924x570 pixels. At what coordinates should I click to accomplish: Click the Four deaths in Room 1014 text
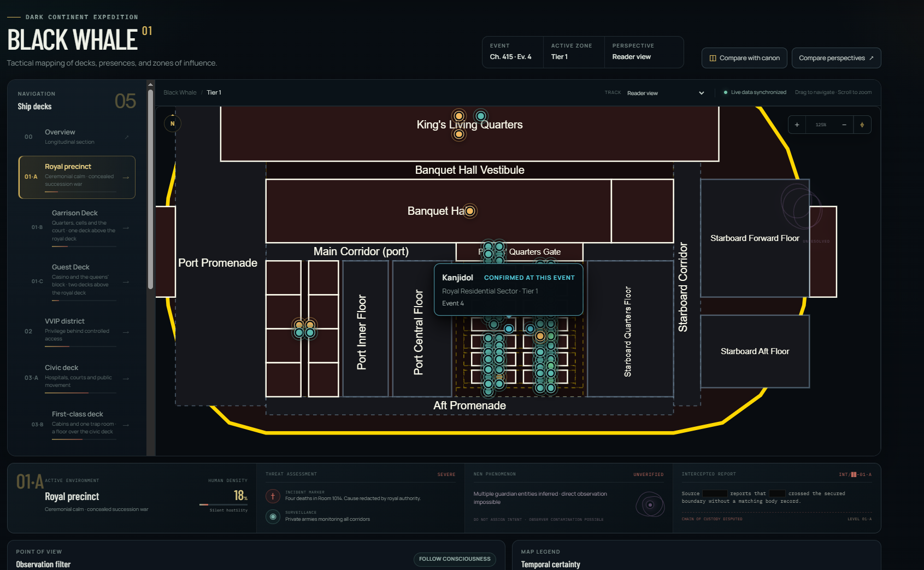point(353,498)
